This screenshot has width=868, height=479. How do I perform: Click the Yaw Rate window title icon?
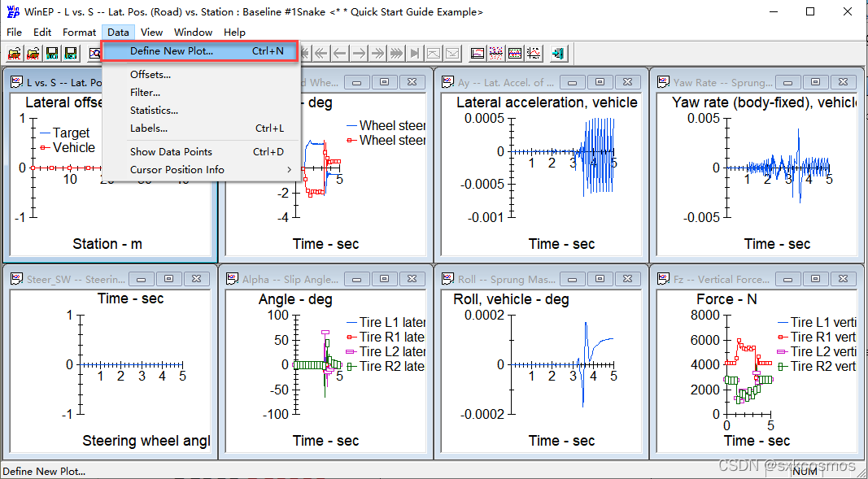[663, 82]
